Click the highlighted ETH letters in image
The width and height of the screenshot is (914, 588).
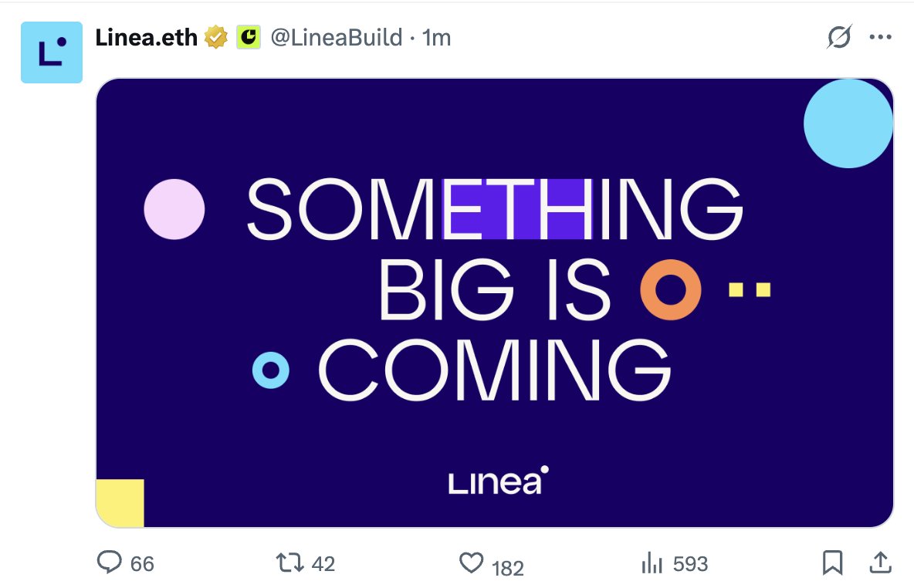click(x=518, y=209)
